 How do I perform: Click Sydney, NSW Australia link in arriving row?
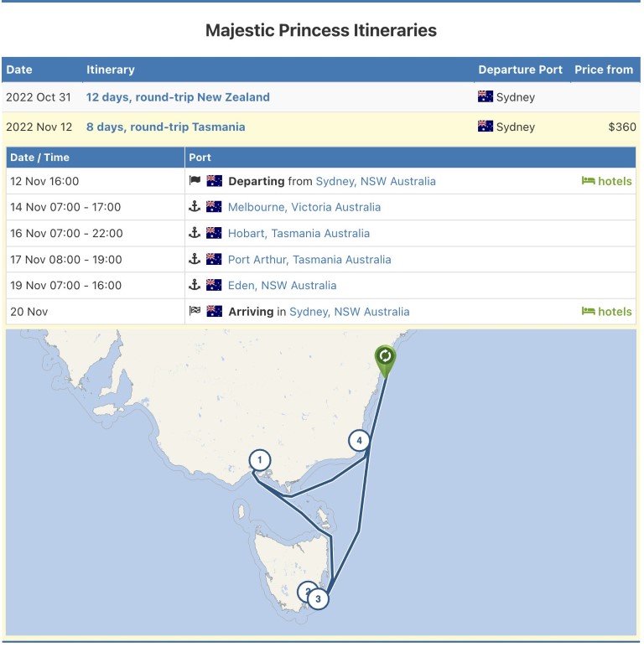pos(349,311)
